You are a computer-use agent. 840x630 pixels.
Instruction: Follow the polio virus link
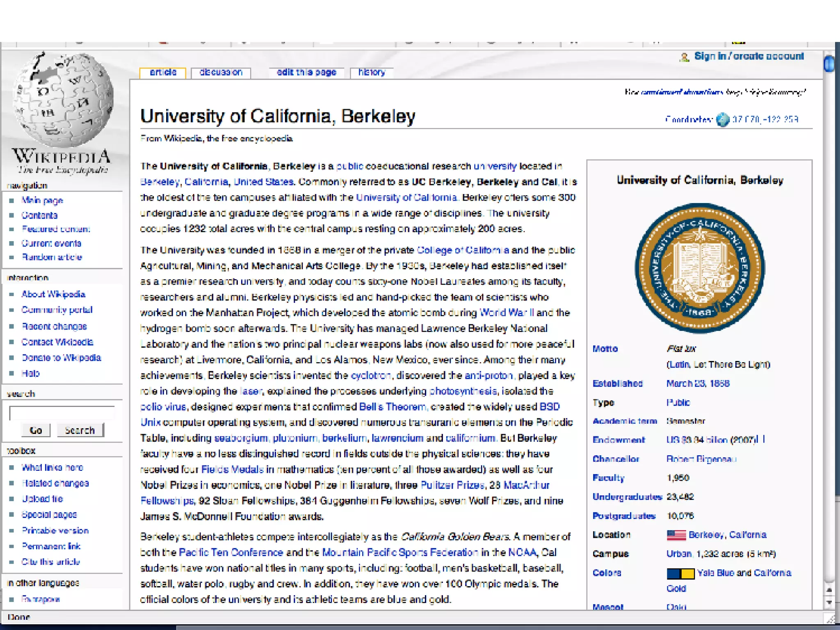[163, 407]
